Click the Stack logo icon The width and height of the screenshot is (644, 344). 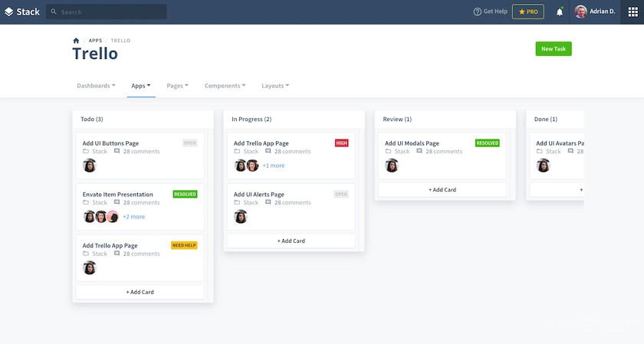(x=8, y=12)
